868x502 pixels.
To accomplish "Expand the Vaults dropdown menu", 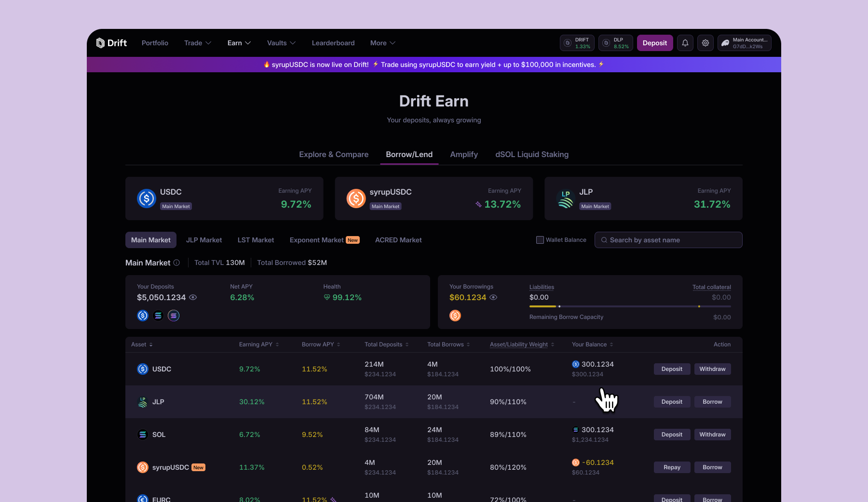I will pyautogui.click(x=282, y=43).
